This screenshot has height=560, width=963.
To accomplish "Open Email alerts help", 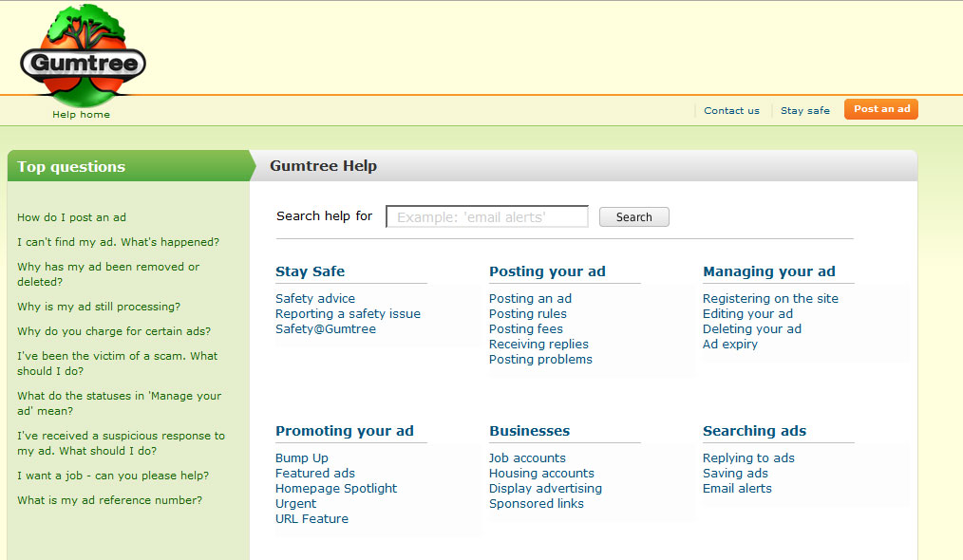I will tap(737, 488).
